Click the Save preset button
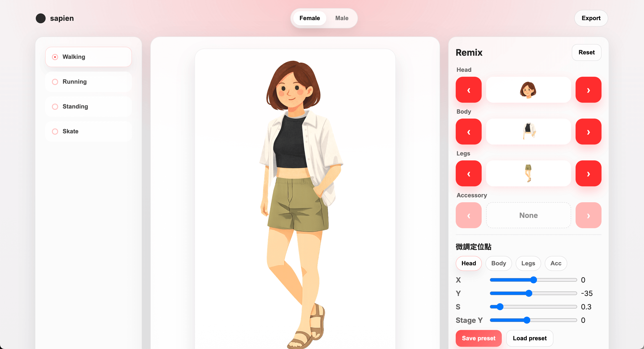This screenshot has height=349, width=644. pyautogui.click(x=478, y=338)
